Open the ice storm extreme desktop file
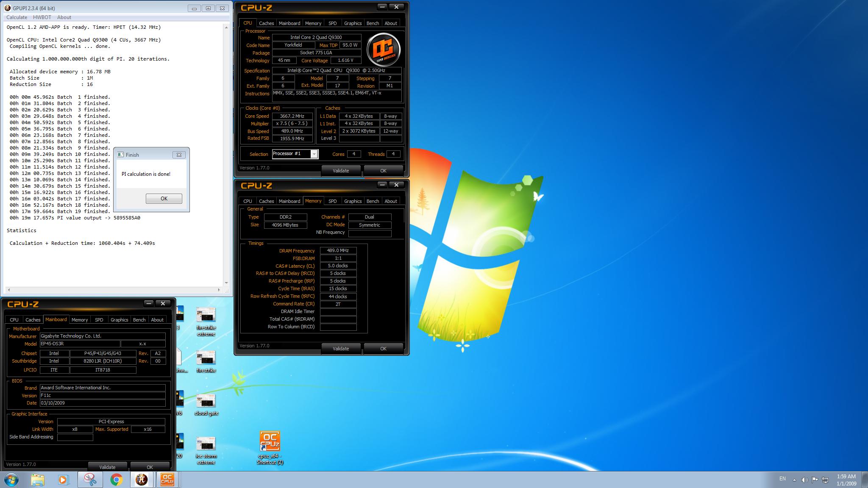Viewport: 868px width, 488px height. pos(206,451)
